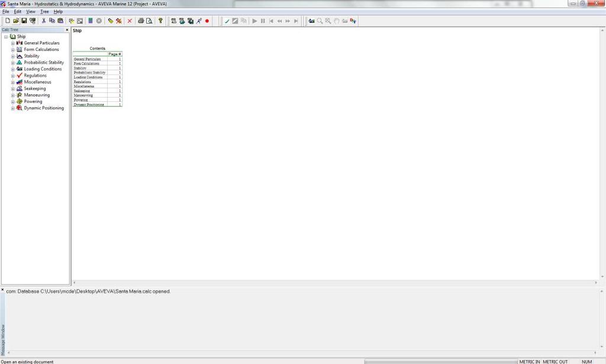Follow the Loading Conditions link in Contents
Image resolution: width=606 pixels, height=364 pixels.
tap(88, 78)
